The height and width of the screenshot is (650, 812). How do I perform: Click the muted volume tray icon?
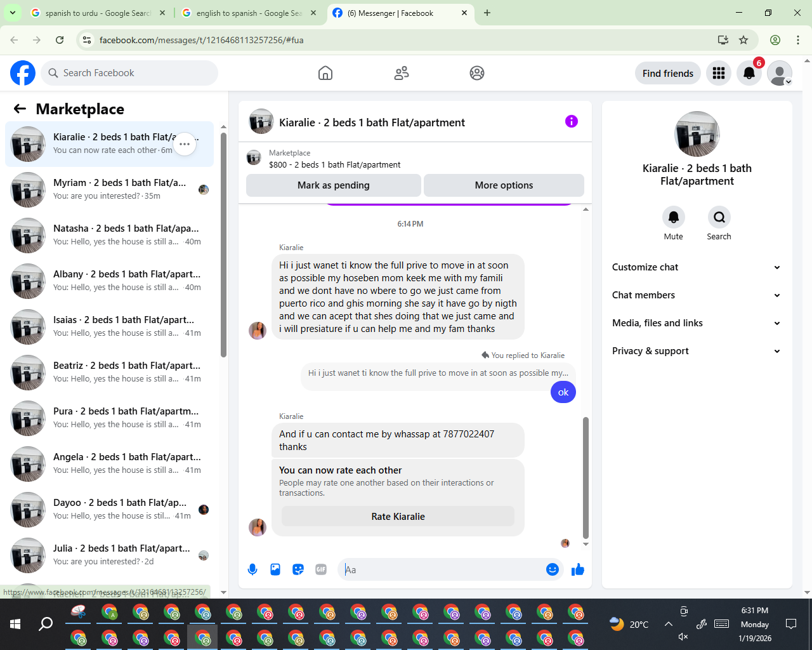683,637
